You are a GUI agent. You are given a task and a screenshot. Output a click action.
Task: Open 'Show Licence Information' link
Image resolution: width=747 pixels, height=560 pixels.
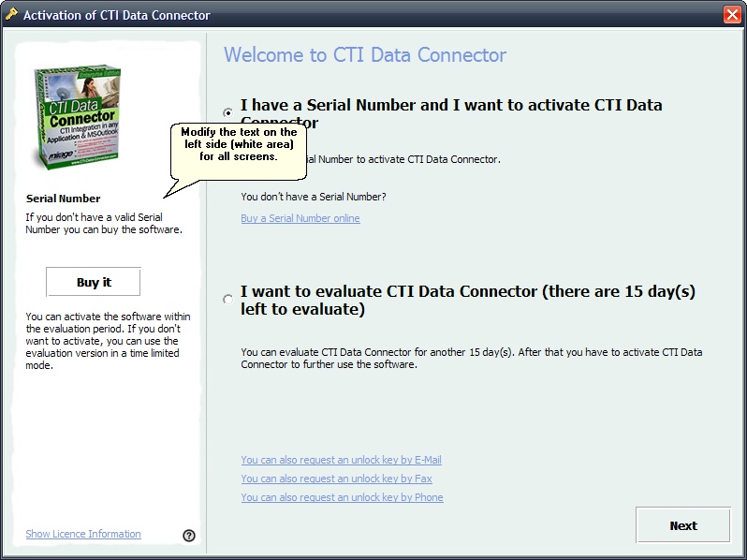[x=83, y=534]
